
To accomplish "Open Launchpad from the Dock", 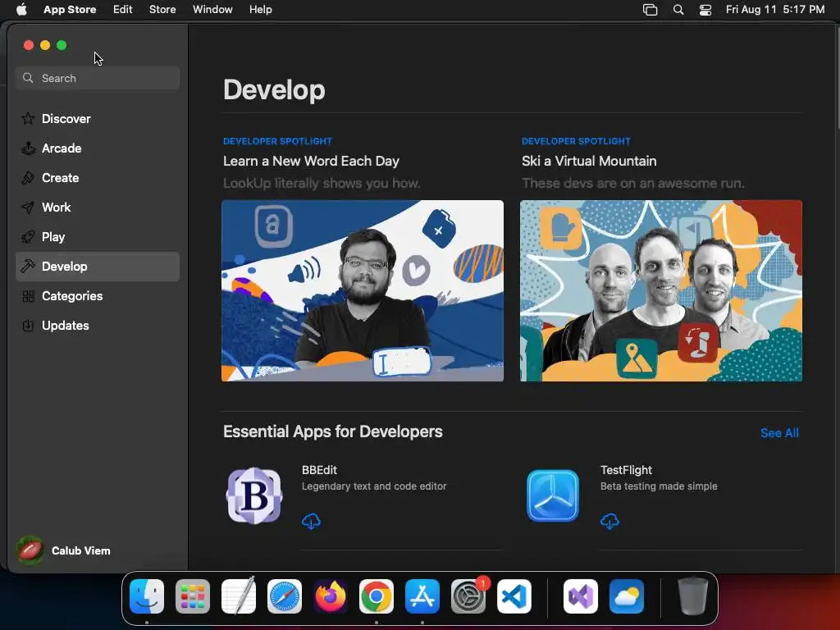I will tap(193, 596).
